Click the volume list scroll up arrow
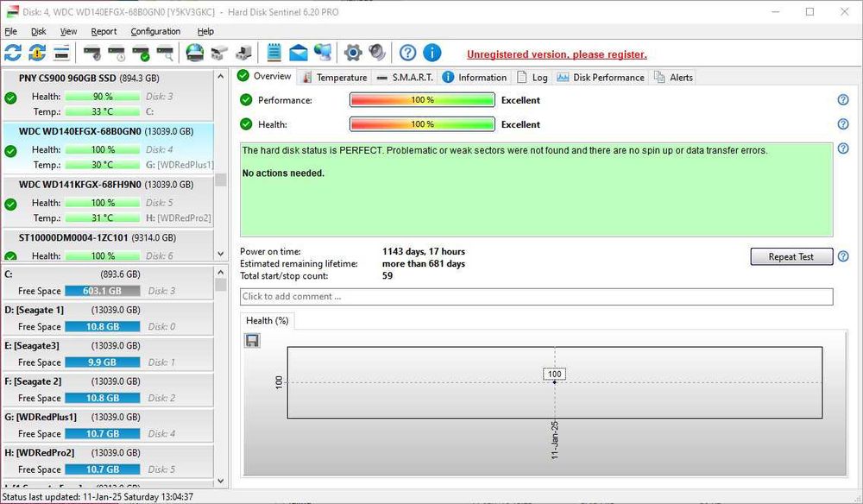Screen dimensions: 863x504 pyautogui.click(x=221, y=273)
